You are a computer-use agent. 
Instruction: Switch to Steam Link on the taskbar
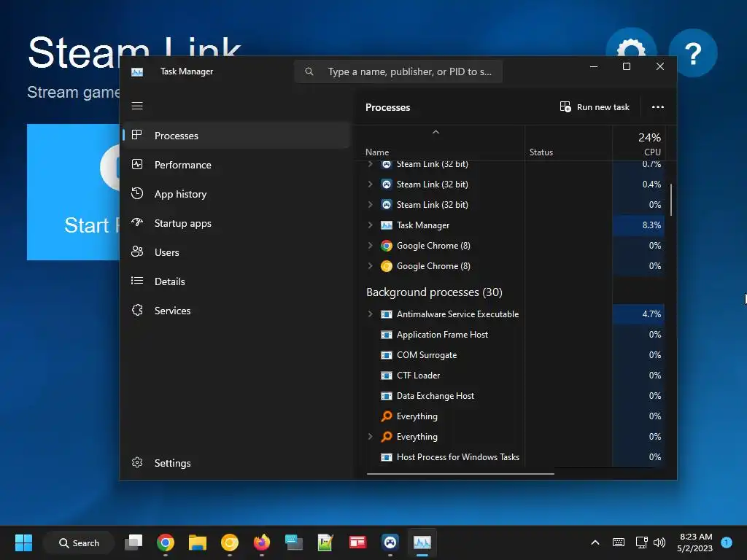click(x=390, y=542)
